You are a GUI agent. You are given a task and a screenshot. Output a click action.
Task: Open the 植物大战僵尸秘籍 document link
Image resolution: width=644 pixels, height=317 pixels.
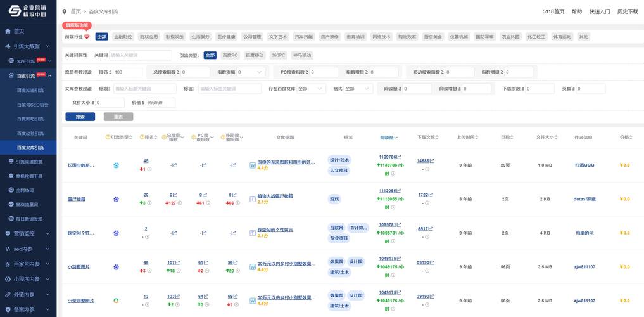click(x=275, y=196)
